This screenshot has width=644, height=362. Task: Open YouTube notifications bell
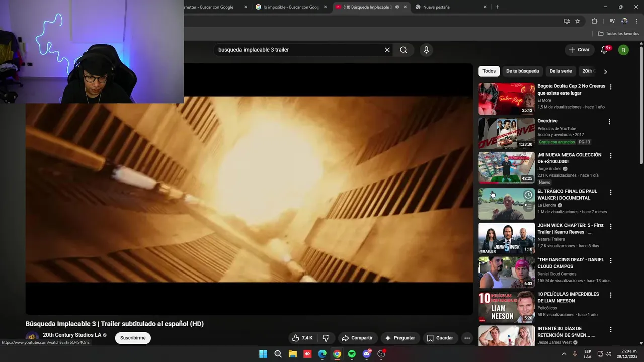(x=605, y=50)
